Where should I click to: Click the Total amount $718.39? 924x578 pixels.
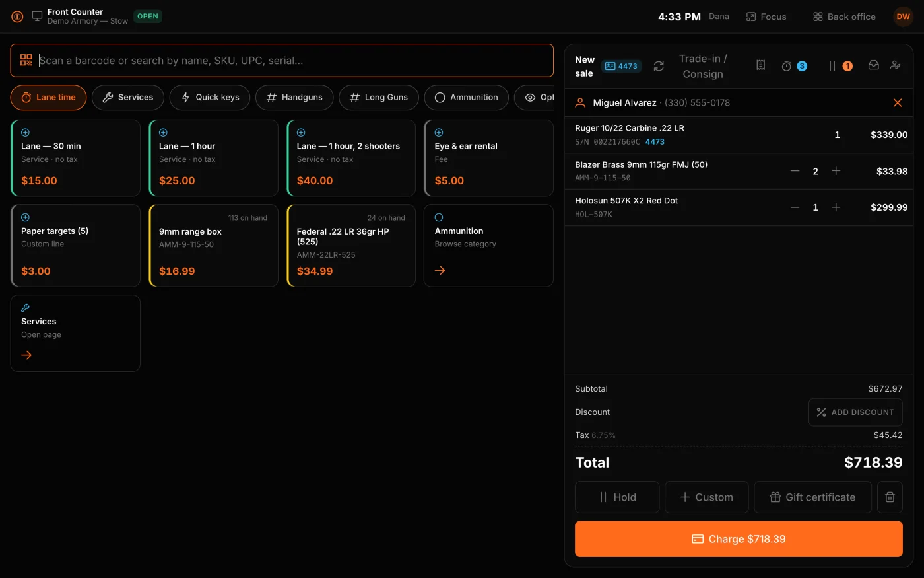click(x=873, y=462)
